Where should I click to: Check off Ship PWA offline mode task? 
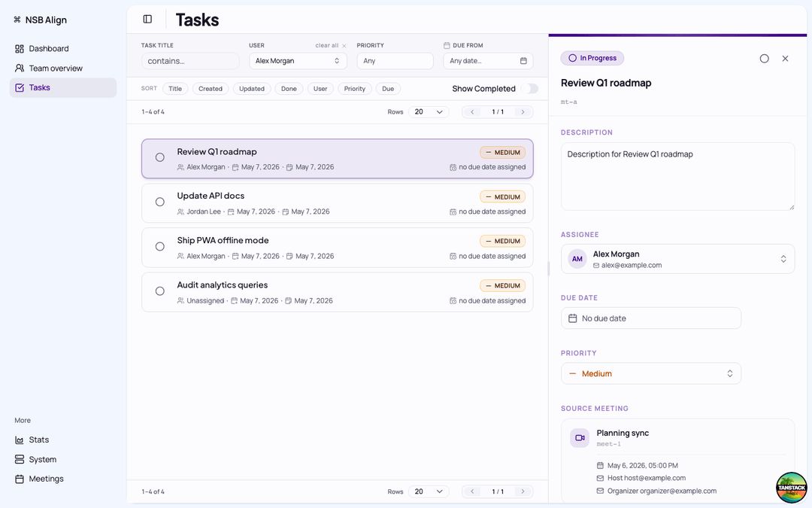[160, 247]
